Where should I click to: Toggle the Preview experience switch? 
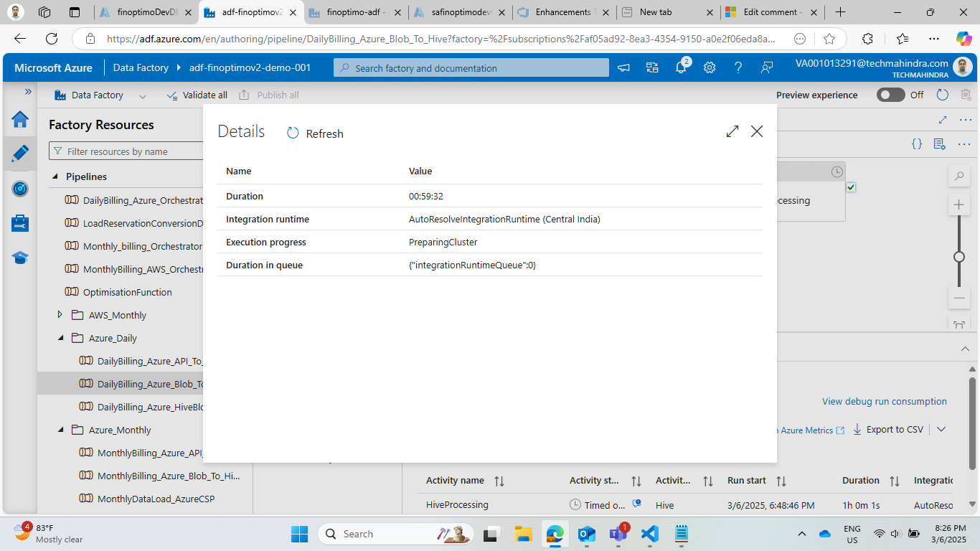pos(891,95)
